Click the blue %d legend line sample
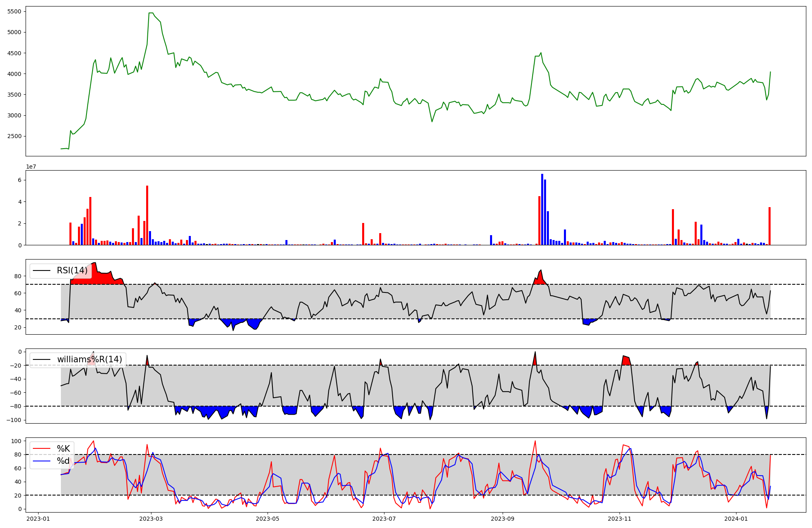This screenshot has width=812, height=528. coord(41,461)
